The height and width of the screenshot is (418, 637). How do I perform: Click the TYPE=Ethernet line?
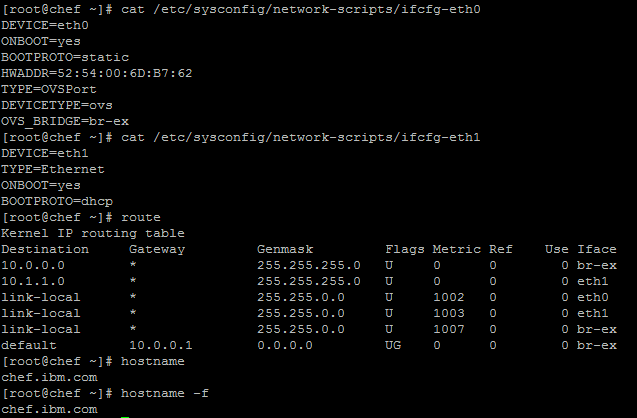pyautogui.click(x=53, y=169)
